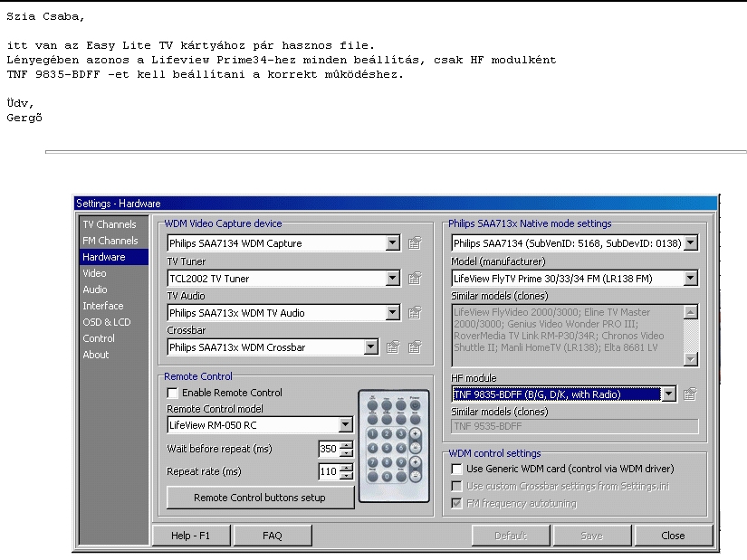
Task: Open properties icon for WDM Video Capture device
Action: (415, 243)
